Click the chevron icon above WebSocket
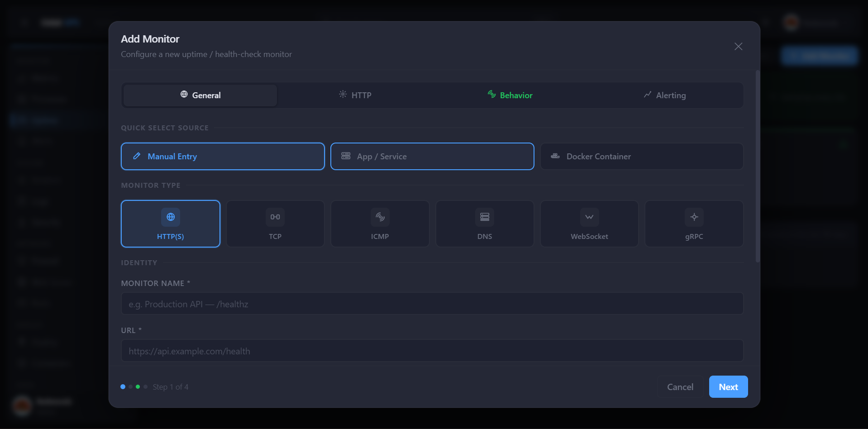Image resolution: width=868 pixels, height=429 pixels. click(x=589, y=217)
